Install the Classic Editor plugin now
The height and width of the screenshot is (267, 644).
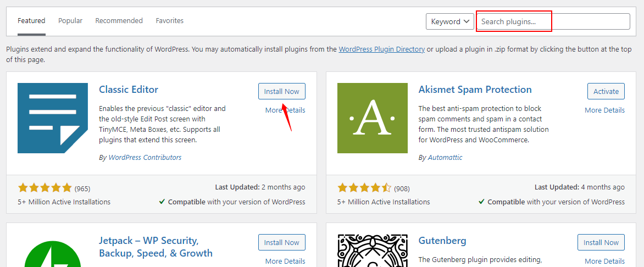tap(282, 91)
